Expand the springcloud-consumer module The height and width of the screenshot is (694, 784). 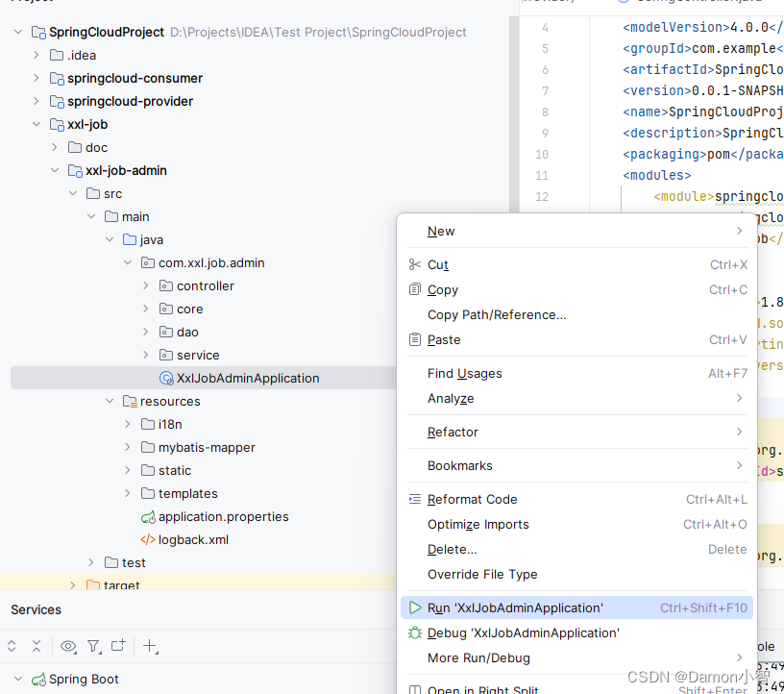pos(37,79)
